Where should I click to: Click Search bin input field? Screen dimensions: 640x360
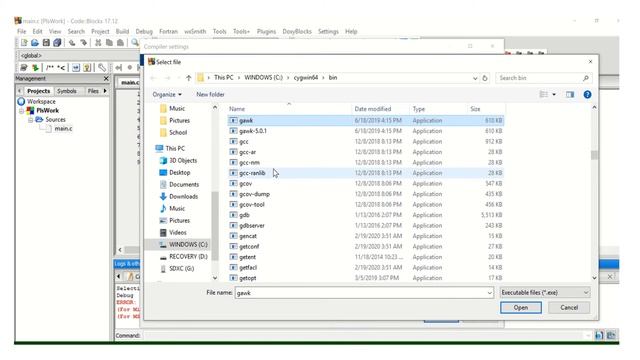coord(539,78)
